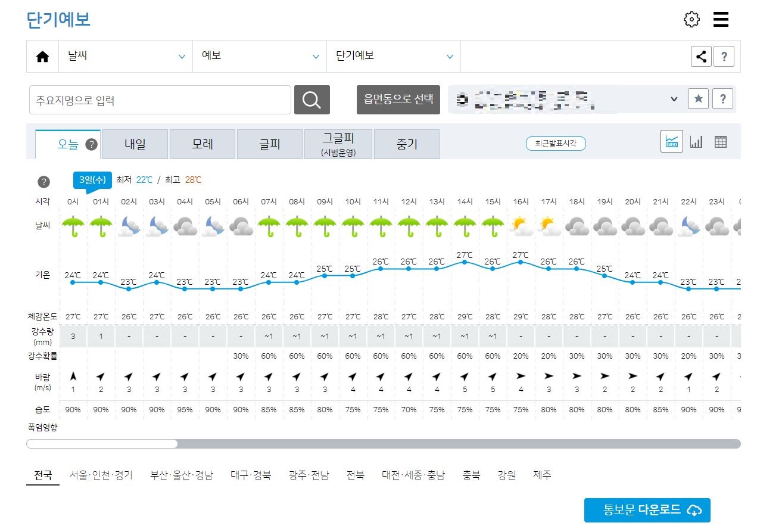The height and width of the screenshot is (532, 757).
Task: Open the 예보 dropdown
Action: [x=259, y=55]
